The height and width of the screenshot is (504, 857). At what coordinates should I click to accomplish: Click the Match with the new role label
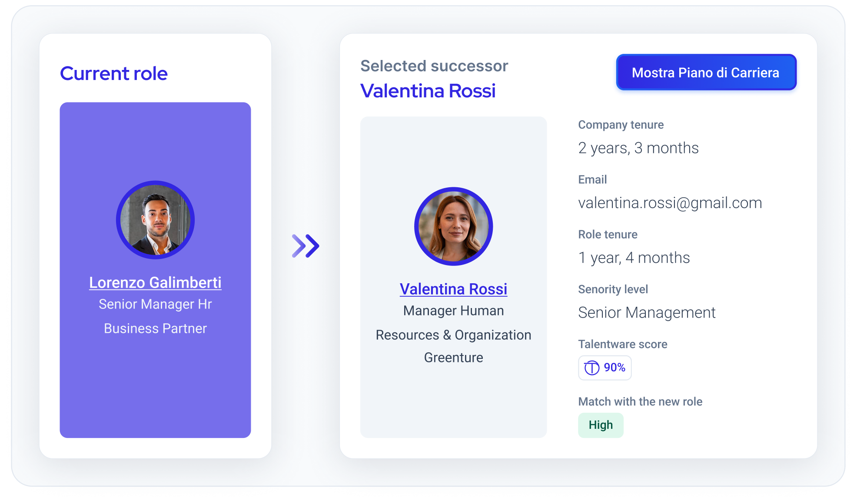pos(640,401)
